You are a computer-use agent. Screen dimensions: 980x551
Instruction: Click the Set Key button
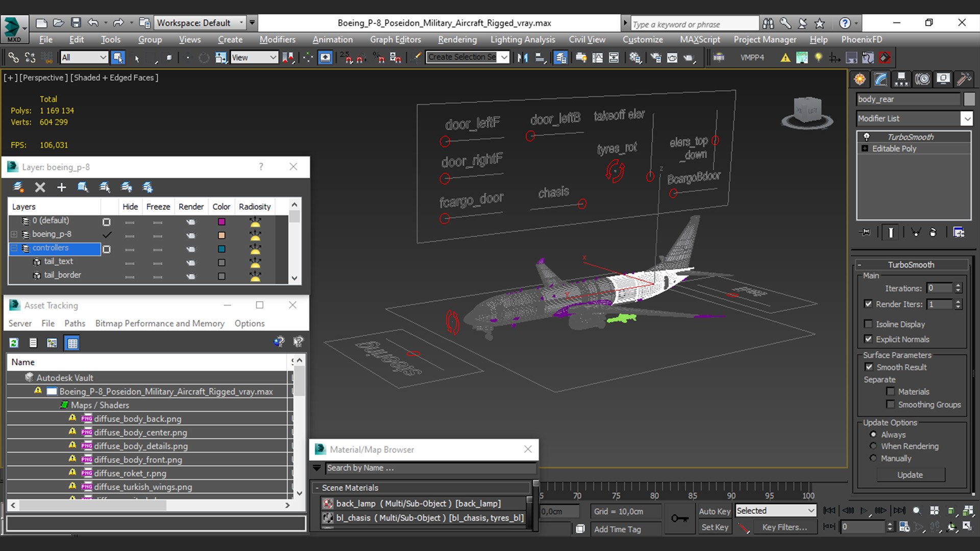point(714,527)
